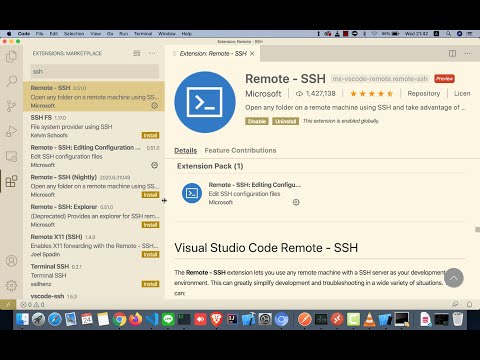
Task: Click Spotlight search in the macOS menu bar
Action: tap(449, 34)
